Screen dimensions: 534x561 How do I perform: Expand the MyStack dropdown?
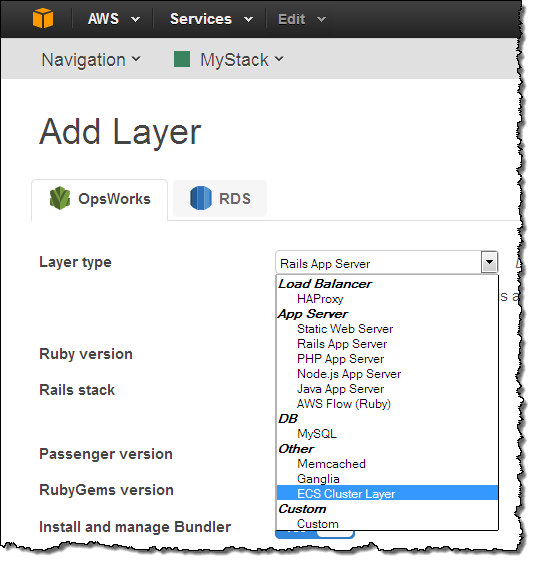point(242,60)
